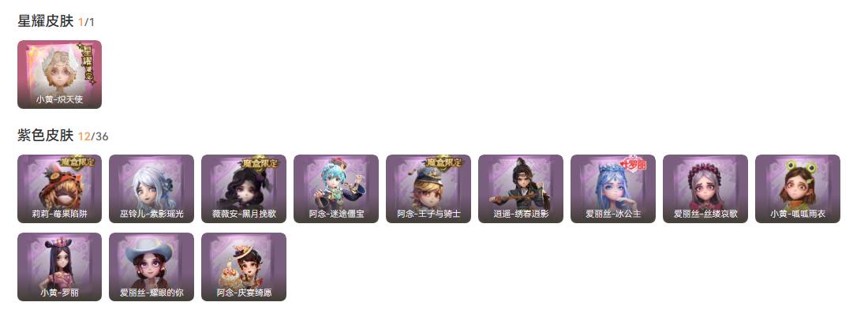Click the 魔盒限定 badge on 阿念-王子与骑士
The height and width of the screenshot is (317, 868).
pos(446,162)
